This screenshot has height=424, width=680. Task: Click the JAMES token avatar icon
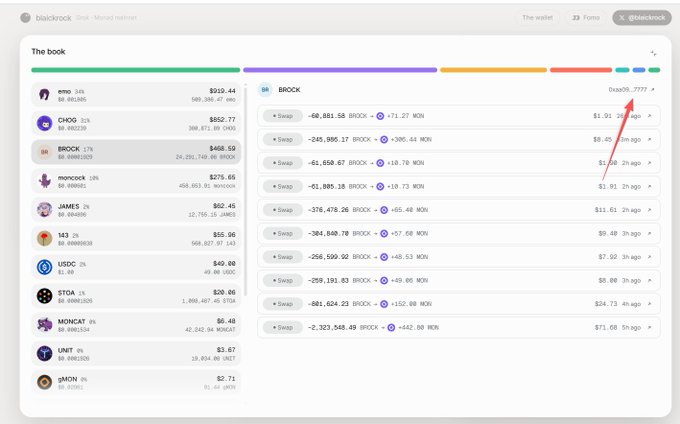tap(44, 209)
